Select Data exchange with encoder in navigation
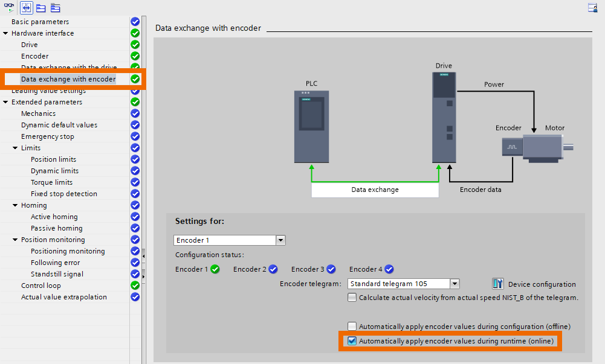Image resolution: width=605 pixels, height=364 pixels. pos(66,78)
